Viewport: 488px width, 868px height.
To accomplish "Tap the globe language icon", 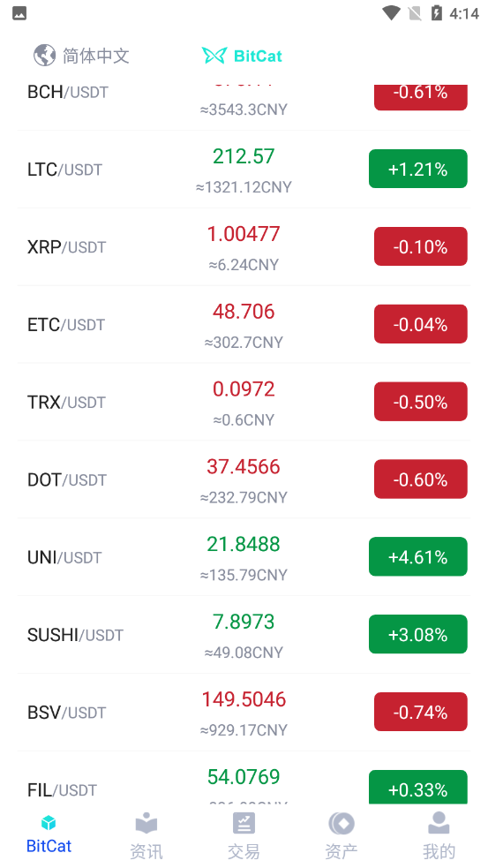I will coord(44,56).
